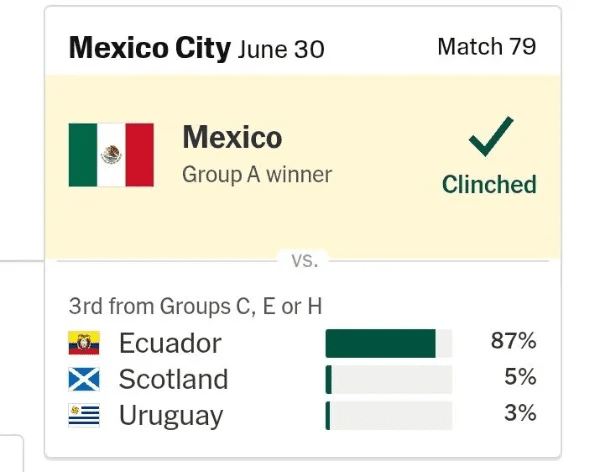Click the Uruguay 3% probability bar

coord(389,415)
